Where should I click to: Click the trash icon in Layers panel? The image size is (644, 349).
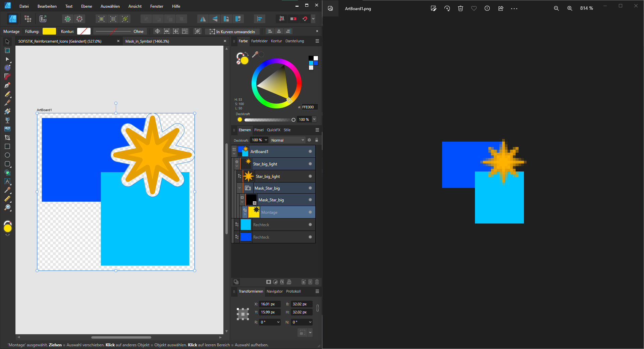click(317, 282)
